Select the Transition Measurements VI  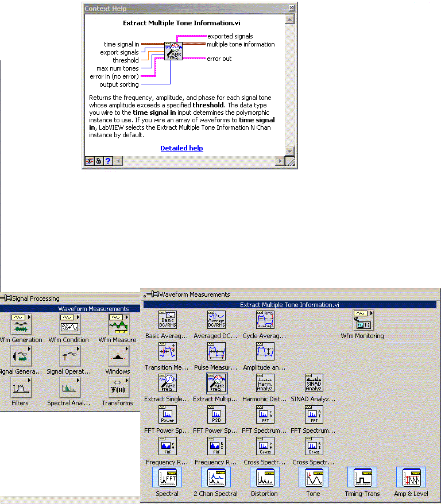coord(168,351)
